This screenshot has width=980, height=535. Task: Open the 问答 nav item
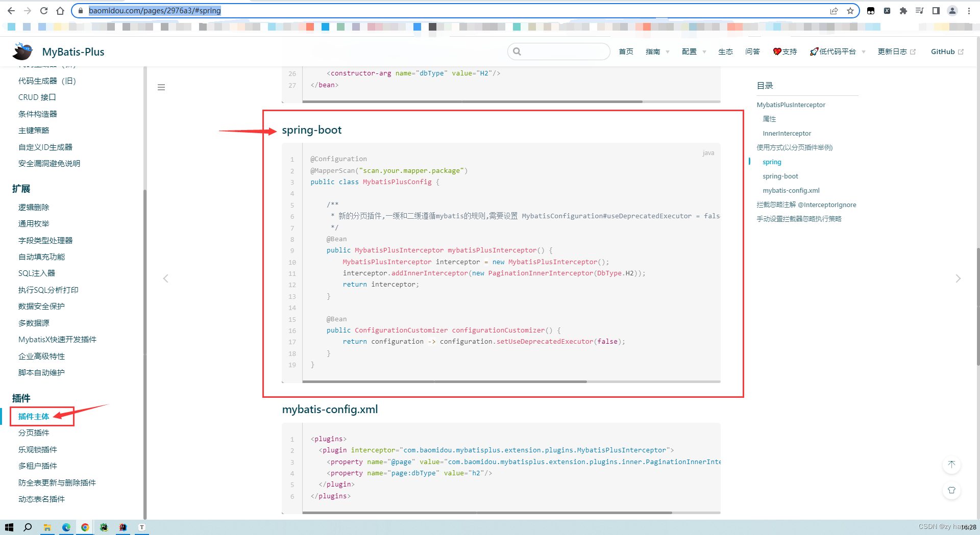coord(752,52)
